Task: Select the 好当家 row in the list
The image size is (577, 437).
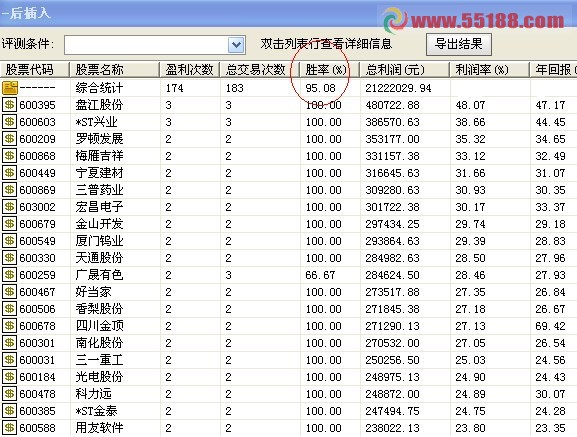Action: 288,292
